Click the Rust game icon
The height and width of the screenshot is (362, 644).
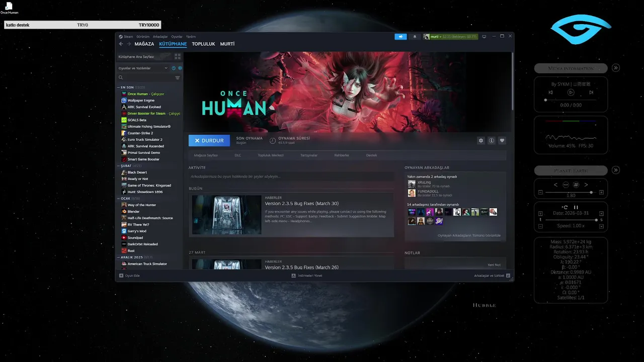pos(124,251)
